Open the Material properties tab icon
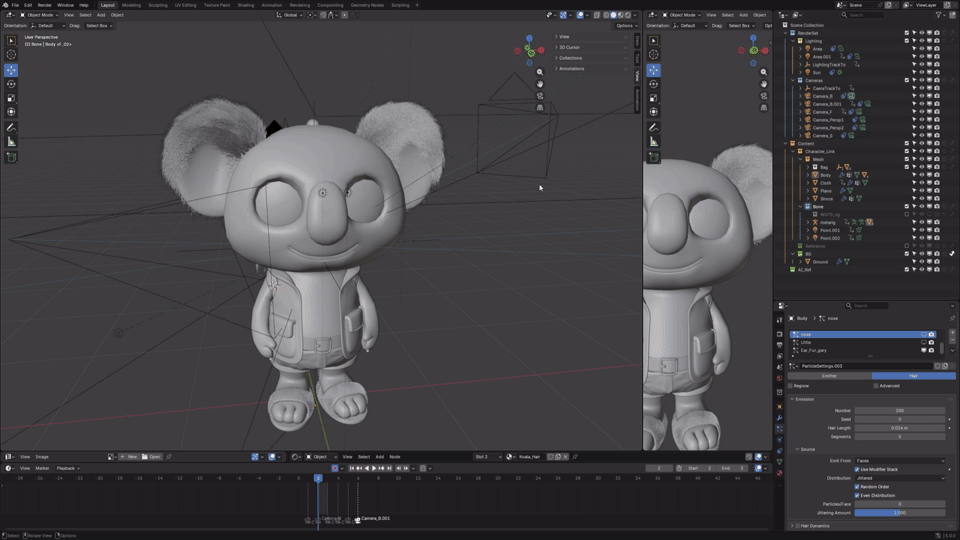This screenshot has height=540, width=960. click(x=779, y=473)
